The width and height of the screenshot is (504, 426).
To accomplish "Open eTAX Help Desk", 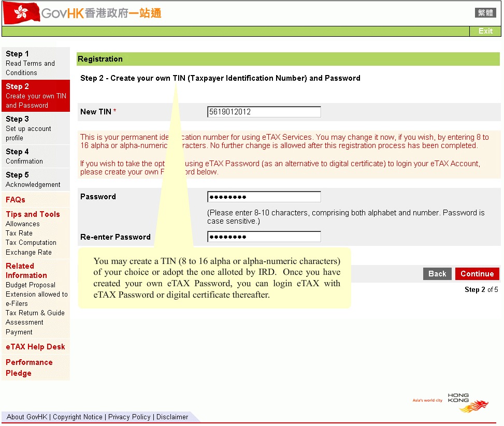I will [35, 347].
